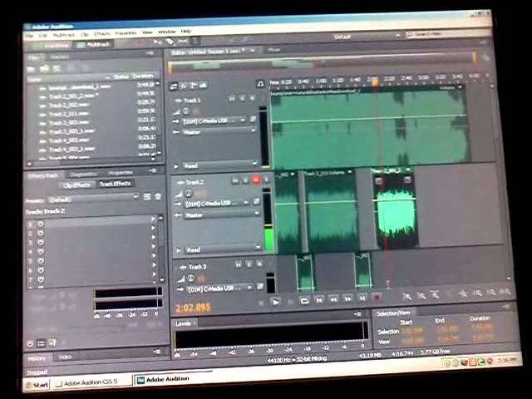Click the Inputs/Outputs view icon above tracks
The width and height of the screenshot is (532, 399).
pos(173,86)
